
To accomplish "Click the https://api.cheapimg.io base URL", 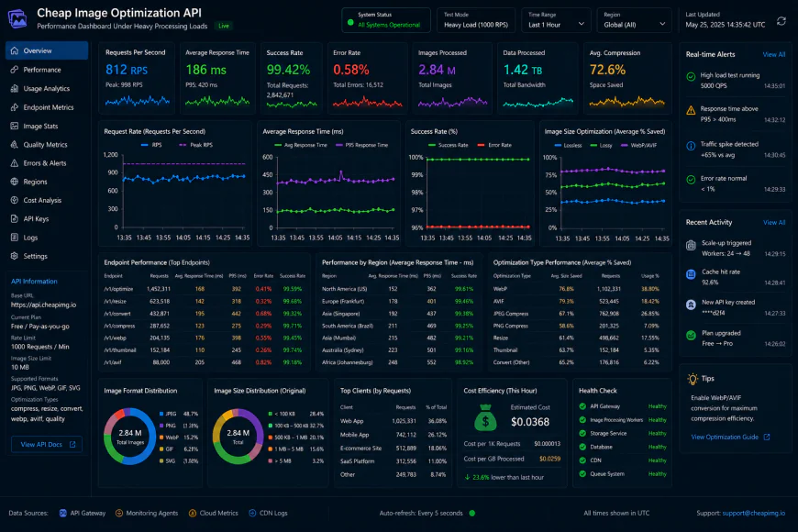I will 43,305.
